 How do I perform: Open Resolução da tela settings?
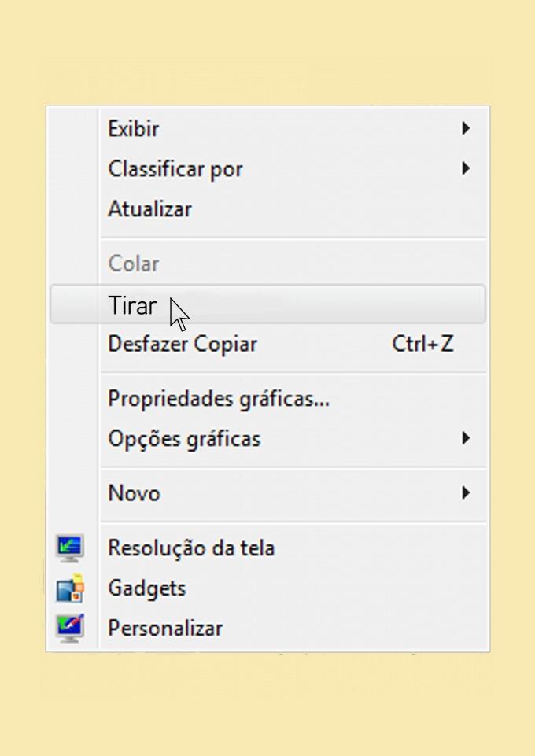click(x=191, y=548)
